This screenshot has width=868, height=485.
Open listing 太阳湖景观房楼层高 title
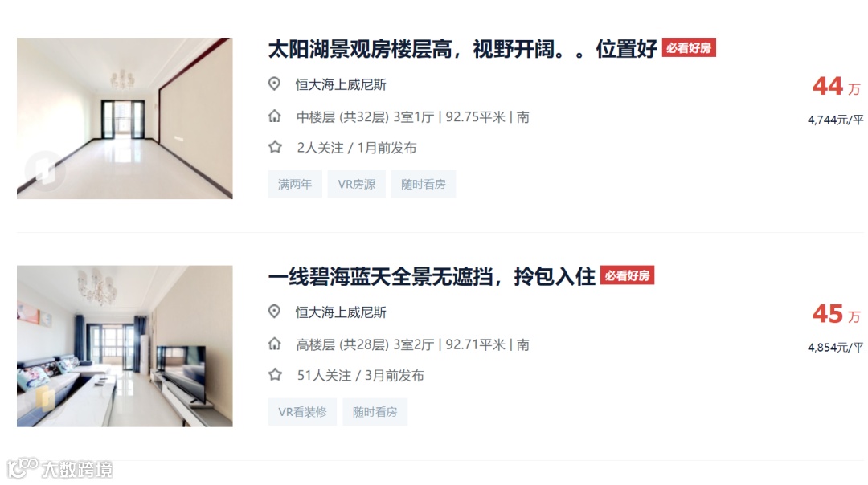[463, 49]
